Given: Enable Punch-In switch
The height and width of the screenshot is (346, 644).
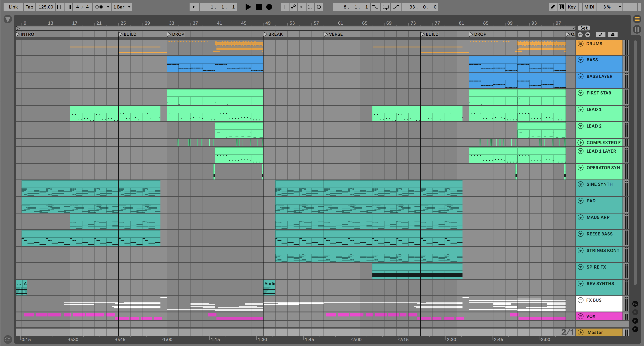Looking at the screenshot, I should click(375, 7).
